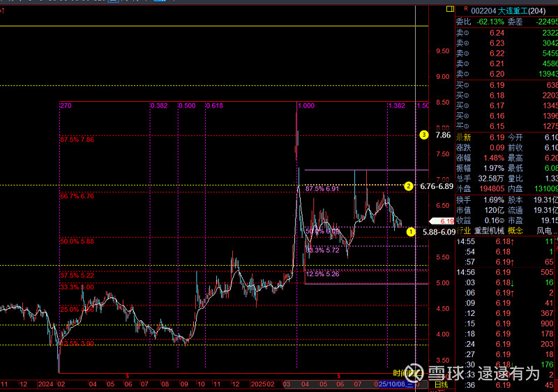Select the sell order priced 6.21
558x392 pixels.
tap(507, 63)
